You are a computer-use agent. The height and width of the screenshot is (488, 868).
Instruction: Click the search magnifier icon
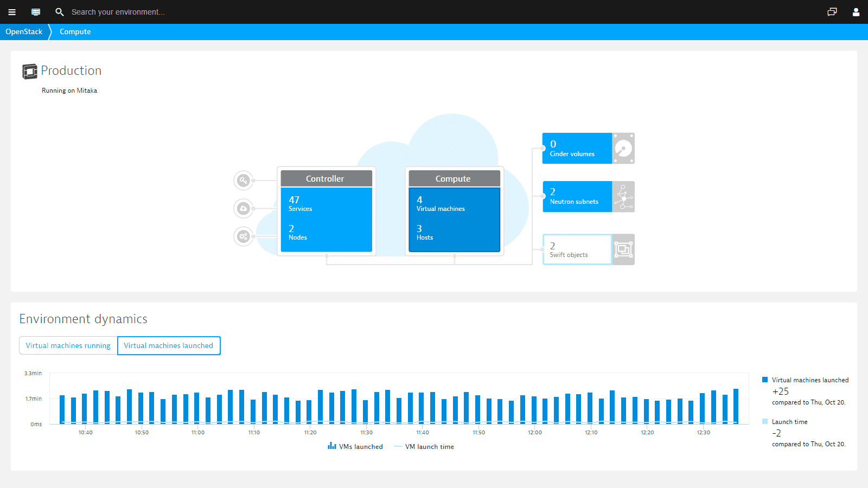coord(60,12)
